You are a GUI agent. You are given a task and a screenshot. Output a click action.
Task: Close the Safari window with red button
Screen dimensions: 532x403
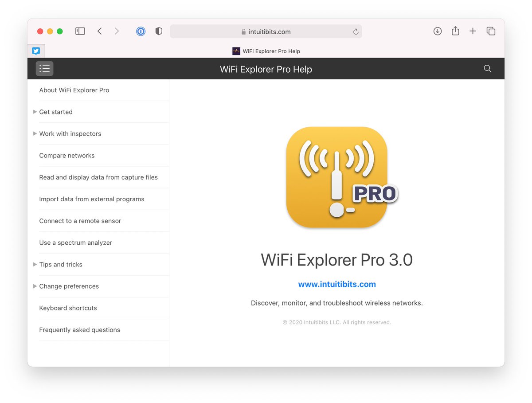40,31
